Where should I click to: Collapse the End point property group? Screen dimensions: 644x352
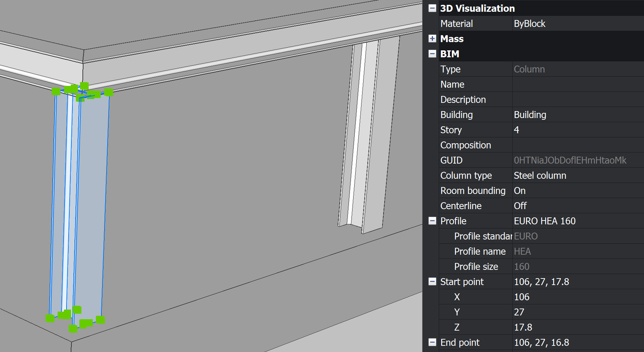click(432, 342)
